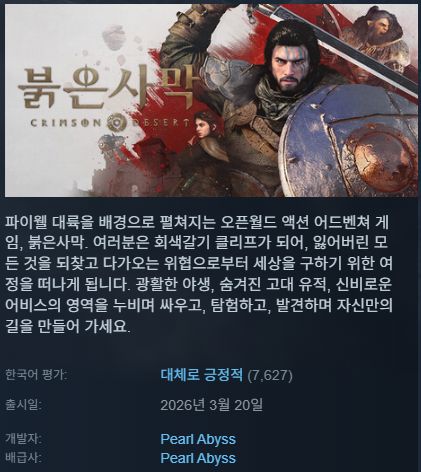
Task: Click the 한국어 평가 label
Action: (x=36, y=375)
